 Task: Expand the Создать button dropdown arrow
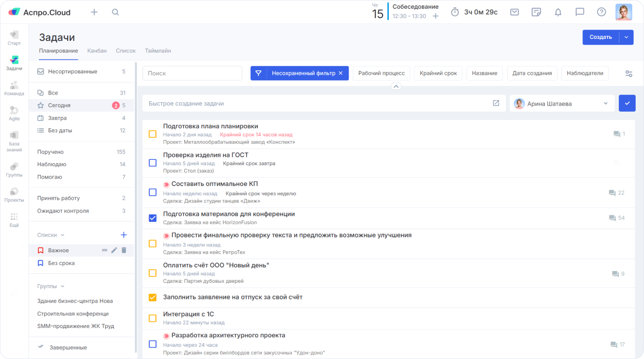627,37
